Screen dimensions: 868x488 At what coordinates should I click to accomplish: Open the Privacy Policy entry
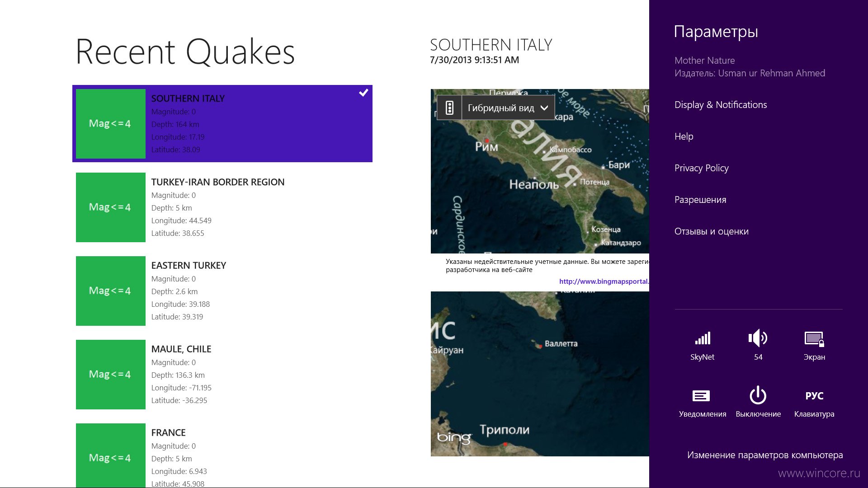(702, 168)
